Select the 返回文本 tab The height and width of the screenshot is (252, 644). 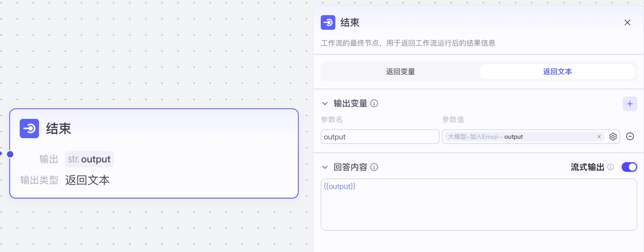pyautogui.click(x=557, y=72)
